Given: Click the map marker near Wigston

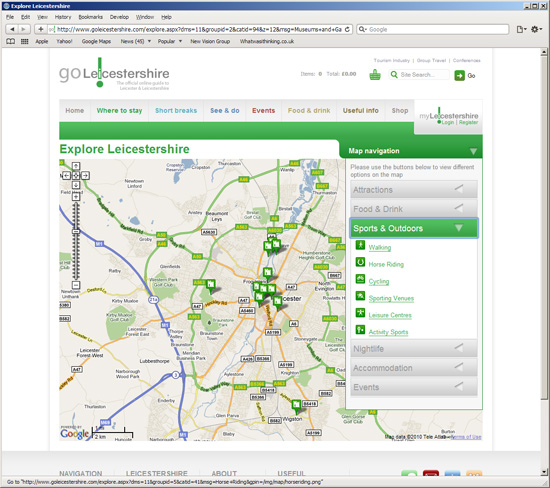Looking at the screenshot, I should pos(296,407).
